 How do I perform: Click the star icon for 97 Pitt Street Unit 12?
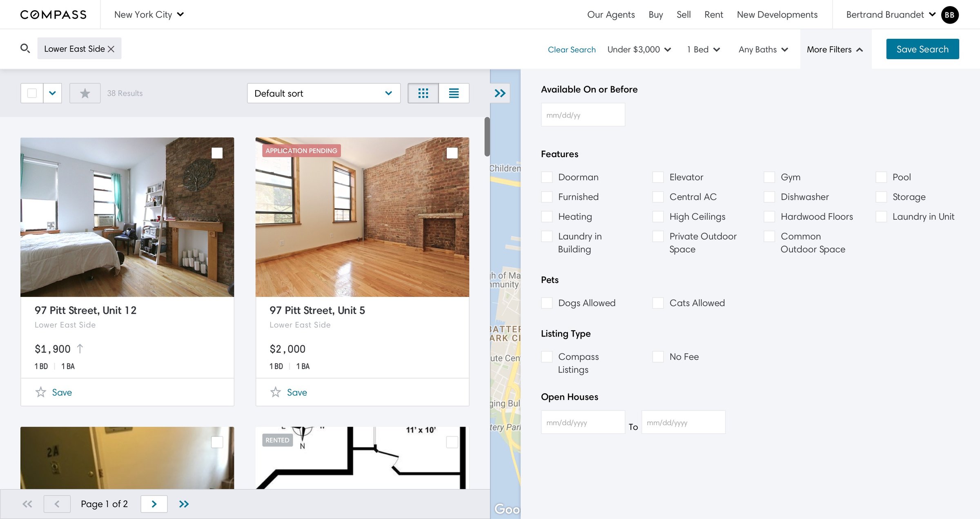tap(41, 392)
